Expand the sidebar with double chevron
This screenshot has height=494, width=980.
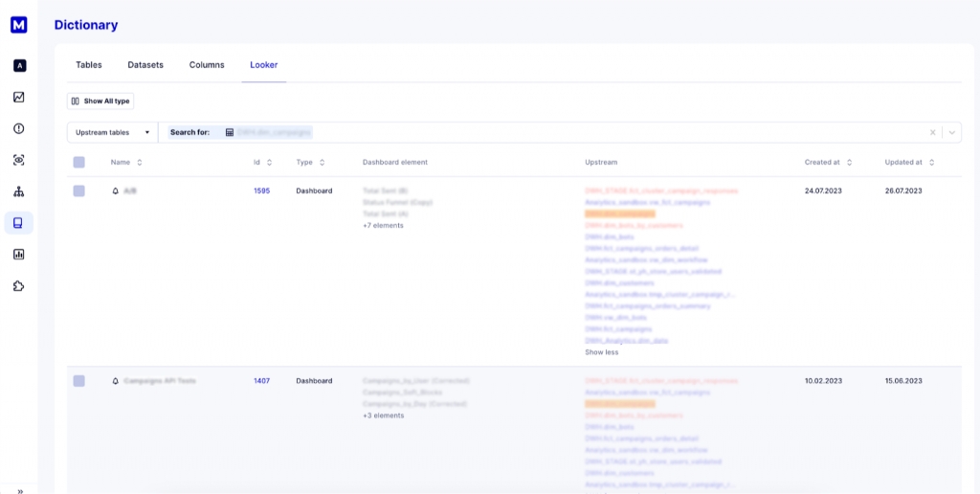point(19,490)
